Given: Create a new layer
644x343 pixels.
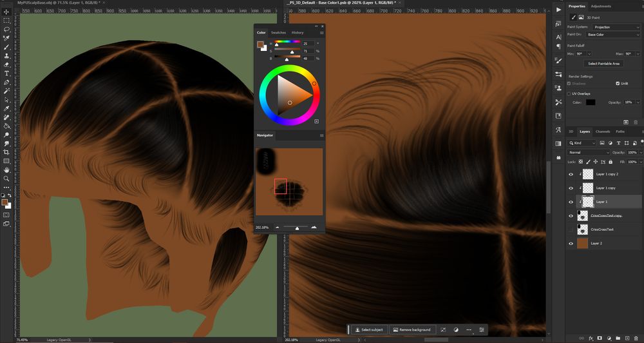Looking at the screenshot, I should [627, 338].
